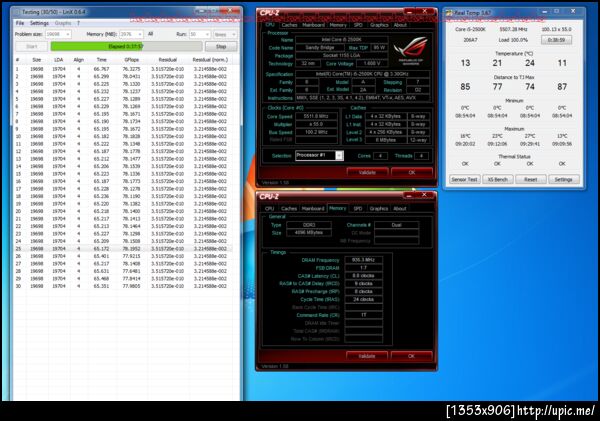Switch to Mainboard tab in memory CPU-Z window
This screenshot has height=421, width=600.
(x=313, y=209)
